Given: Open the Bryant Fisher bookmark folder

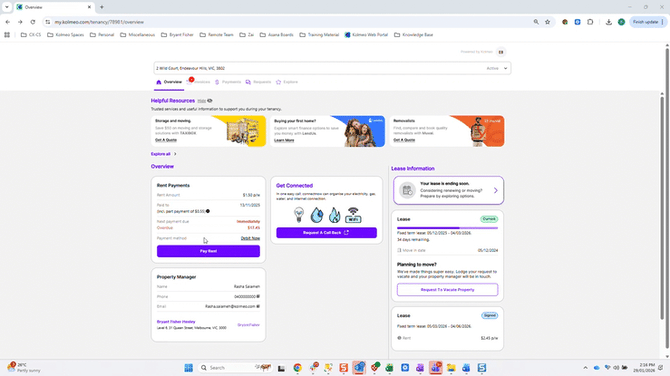Looking at the screenshot, I should pyautogui.click(x=177, y=35).
